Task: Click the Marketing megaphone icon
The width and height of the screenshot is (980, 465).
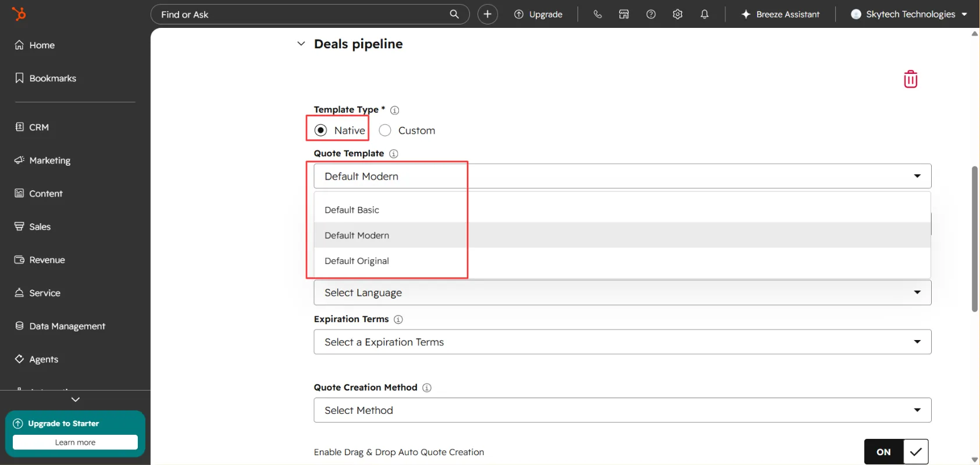Action: pyautogui.click(x=19, y=160)
